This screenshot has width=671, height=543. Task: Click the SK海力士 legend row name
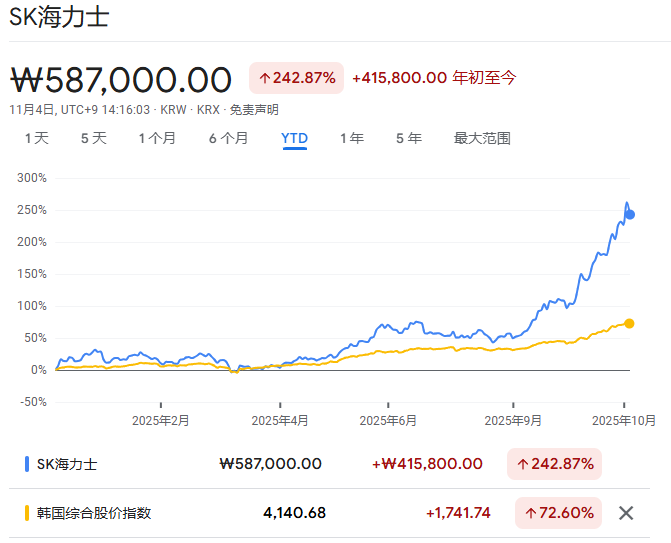(x=68, y=464)
